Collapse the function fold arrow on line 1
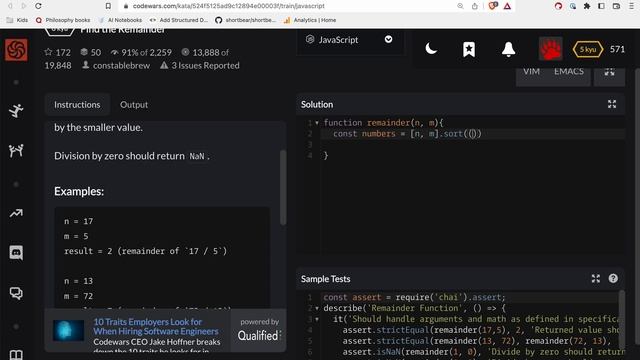The image size is (640, 360). tap(317, 123)
